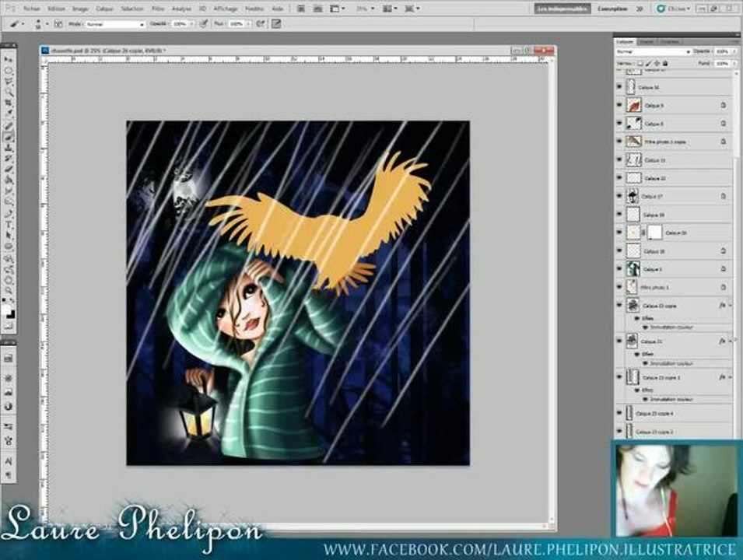Image resolution: width=743 pixels, height=560 pixels.
Task: Select the Pen tool
Action: click(x=9, y=214)
